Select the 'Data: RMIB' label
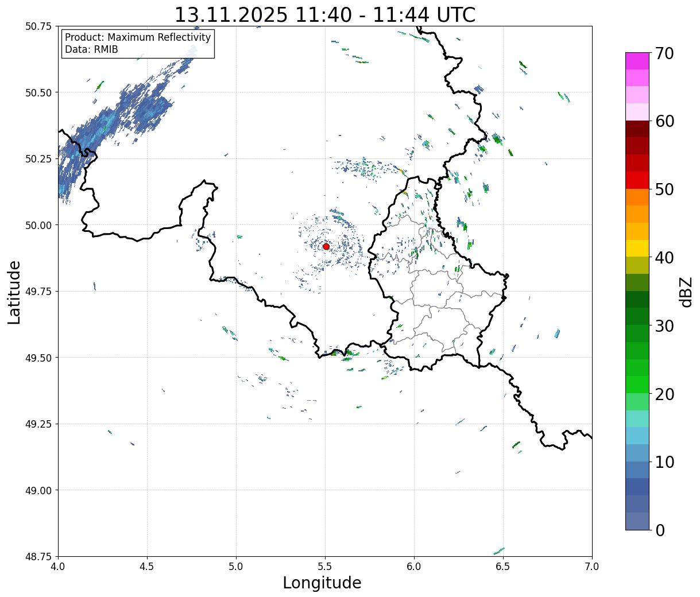 point(91,49)
